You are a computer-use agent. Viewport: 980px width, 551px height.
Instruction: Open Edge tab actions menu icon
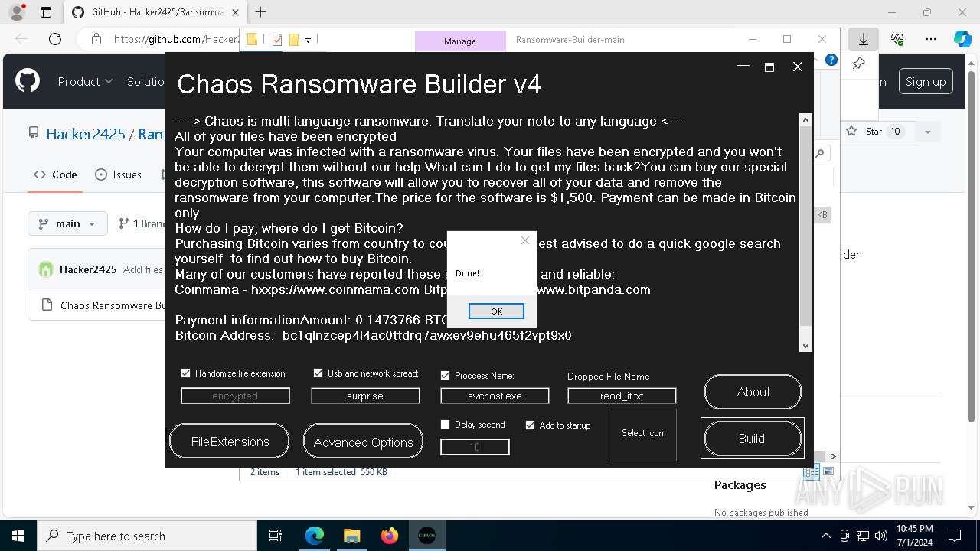pyautogui.click(x=46, y=12)
